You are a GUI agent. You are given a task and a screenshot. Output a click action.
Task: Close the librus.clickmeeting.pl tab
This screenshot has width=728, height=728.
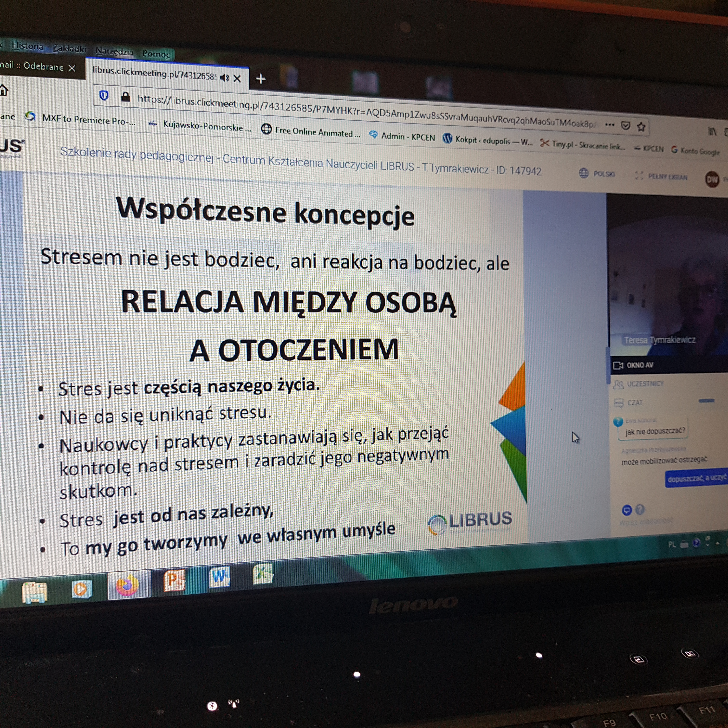[x=237, y=79]
